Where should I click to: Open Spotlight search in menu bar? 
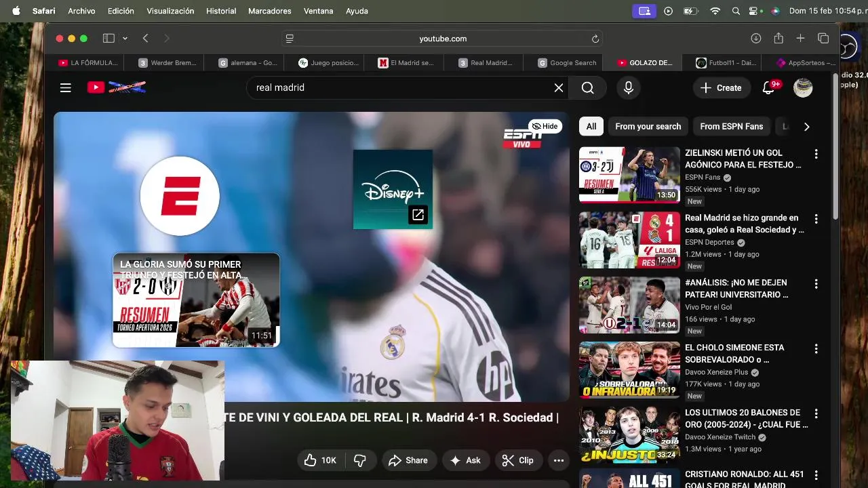tap(736, 11)
